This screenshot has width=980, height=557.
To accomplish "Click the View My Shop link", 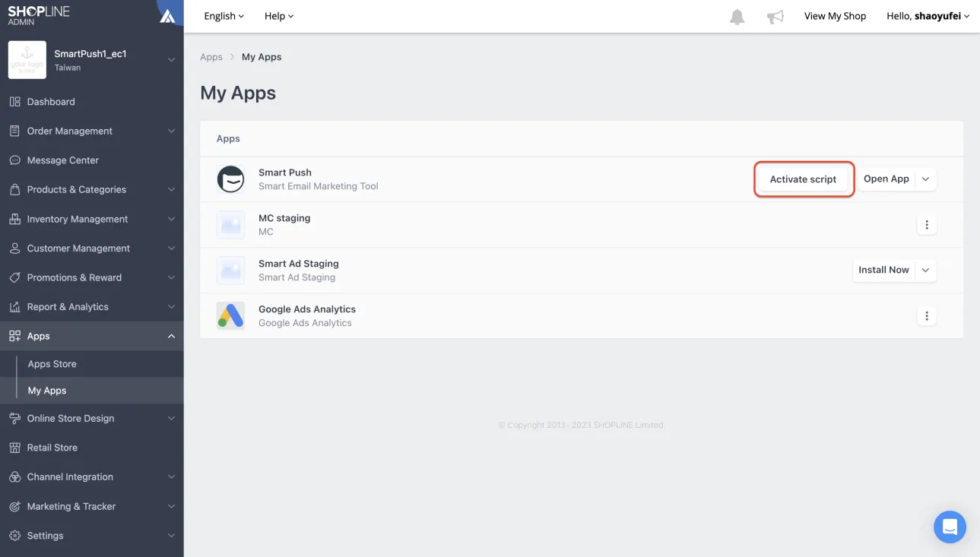I will (835, 16).
